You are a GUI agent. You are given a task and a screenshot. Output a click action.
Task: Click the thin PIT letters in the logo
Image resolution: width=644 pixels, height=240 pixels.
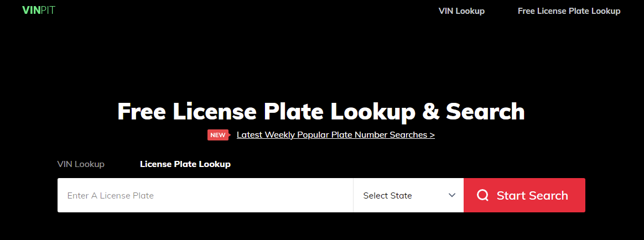[x=47, y=11]
